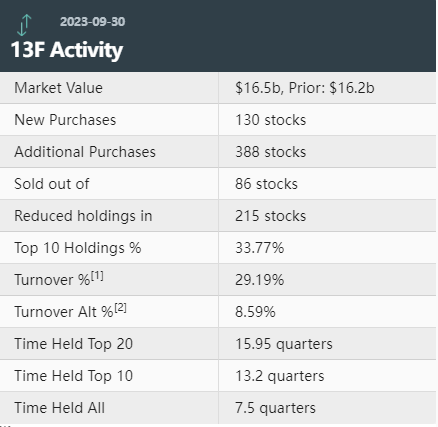Screen dimensions: 438x427
Task: Select Time Held Top 20 row
Action: 218,344
